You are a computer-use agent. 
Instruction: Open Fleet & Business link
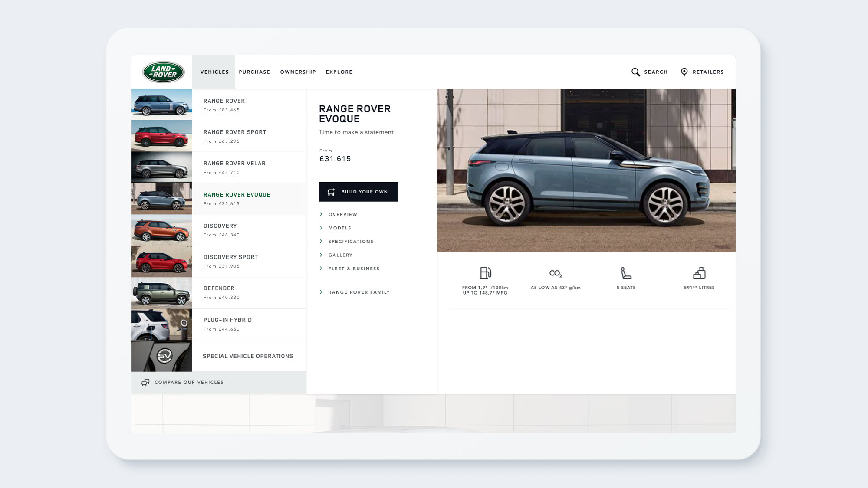coord(354,269)
